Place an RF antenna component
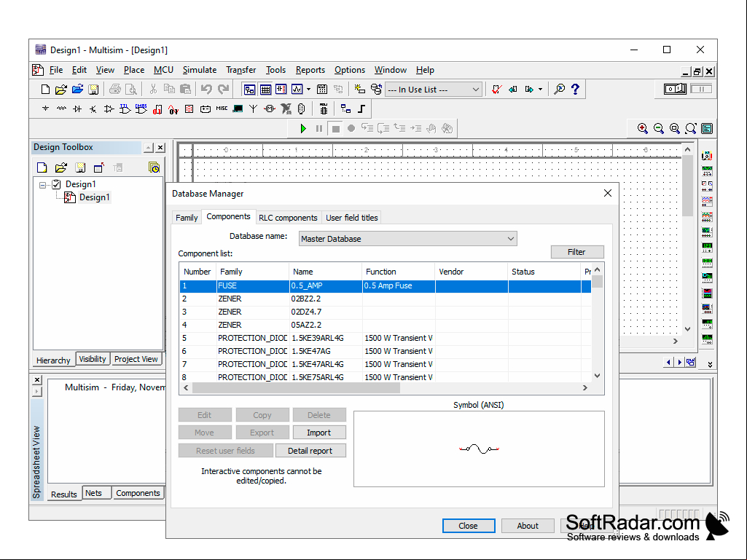747x560 pixels. click(254, 109)
